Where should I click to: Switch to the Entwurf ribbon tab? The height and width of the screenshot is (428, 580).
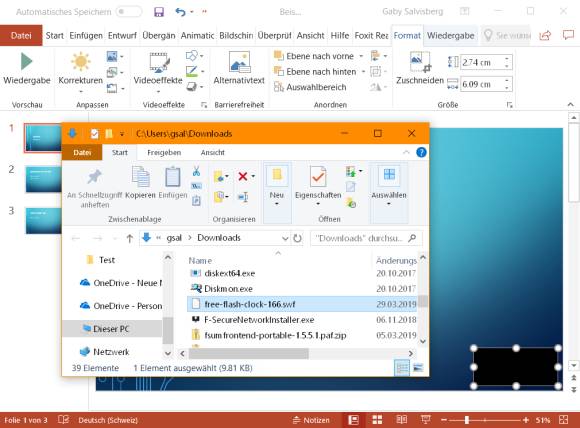(122, 36)
